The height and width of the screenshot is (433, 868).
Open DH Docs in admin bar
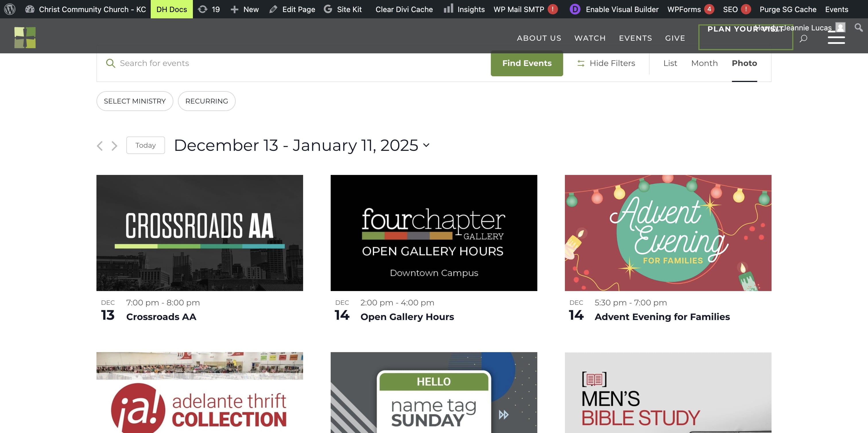172,9
